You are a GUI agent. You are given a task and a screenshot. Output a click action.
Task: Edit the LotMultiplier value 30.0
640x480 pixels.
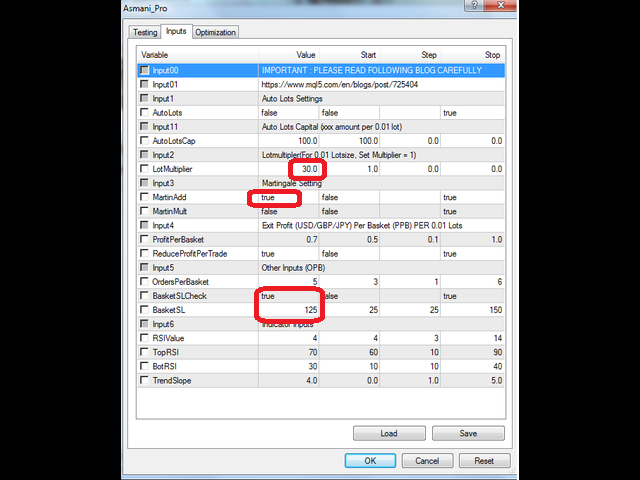pos(289,169)
